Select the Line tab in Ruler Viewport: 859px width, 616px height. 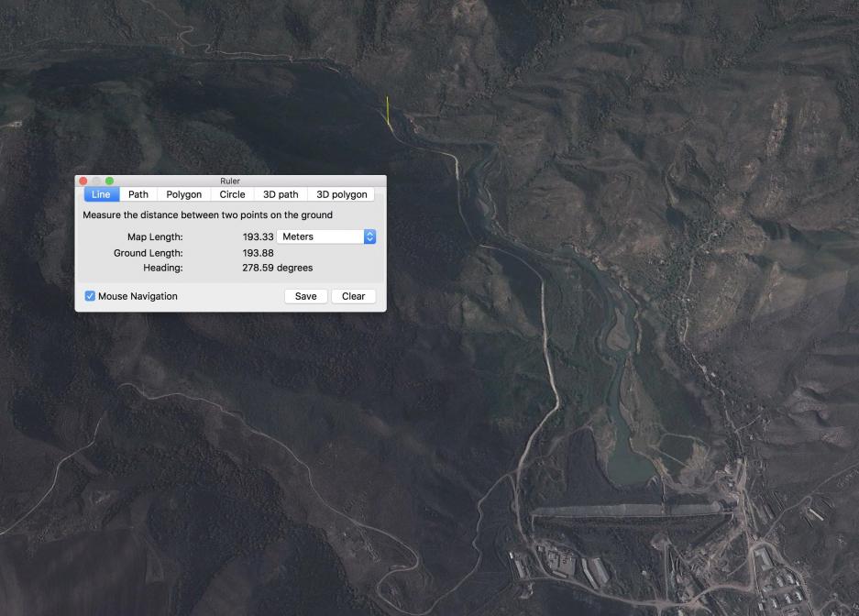tap(101, 194)
